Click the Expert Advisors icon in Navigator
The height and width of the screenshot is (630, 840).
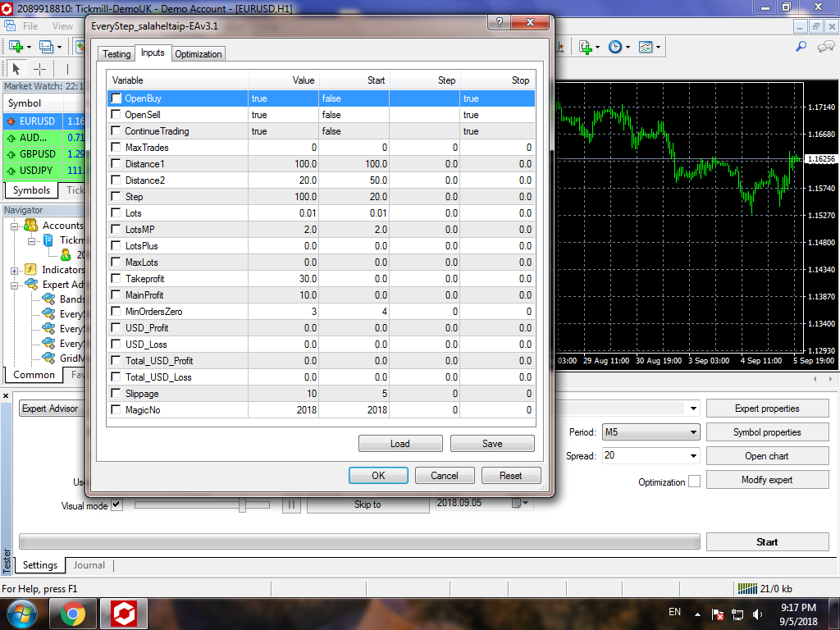[x=31, y=285]
